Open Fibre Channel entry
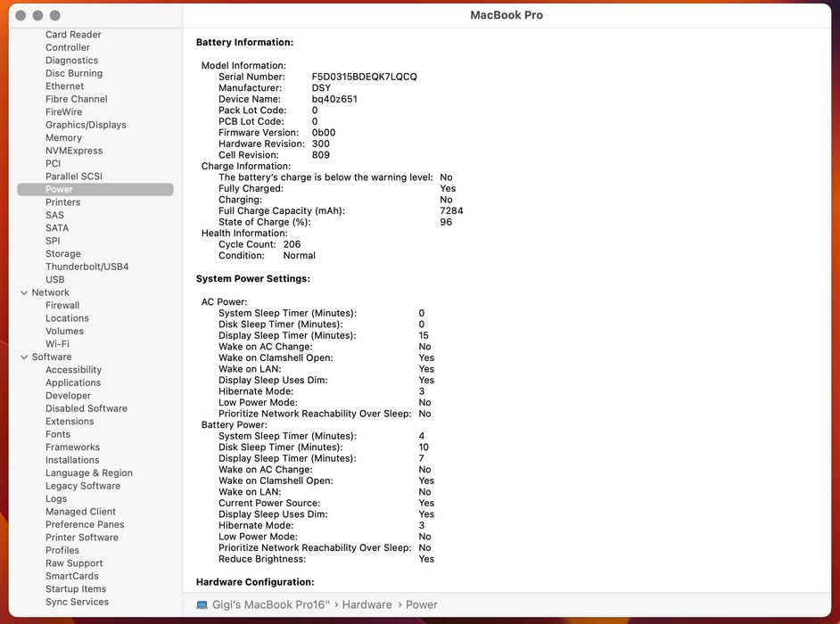Image resolution: width=840 pixels, height=624 pixels. (x=76, y=99)
